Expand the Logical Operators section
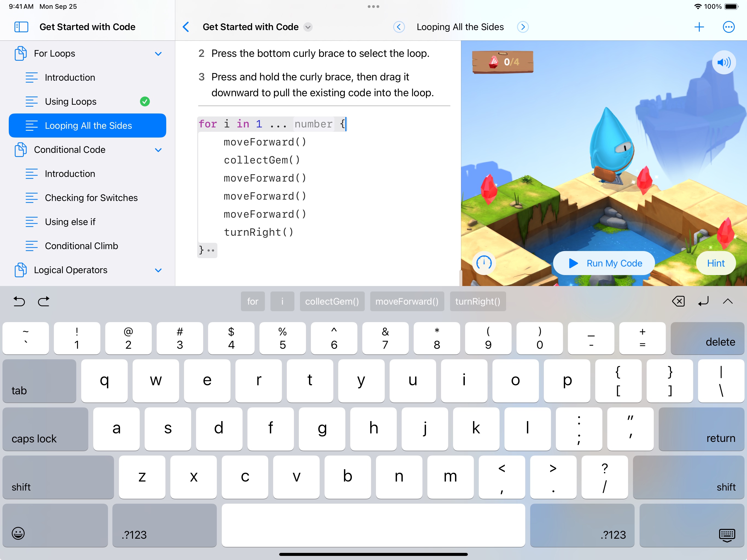747x560 pixels. [158, 270]
